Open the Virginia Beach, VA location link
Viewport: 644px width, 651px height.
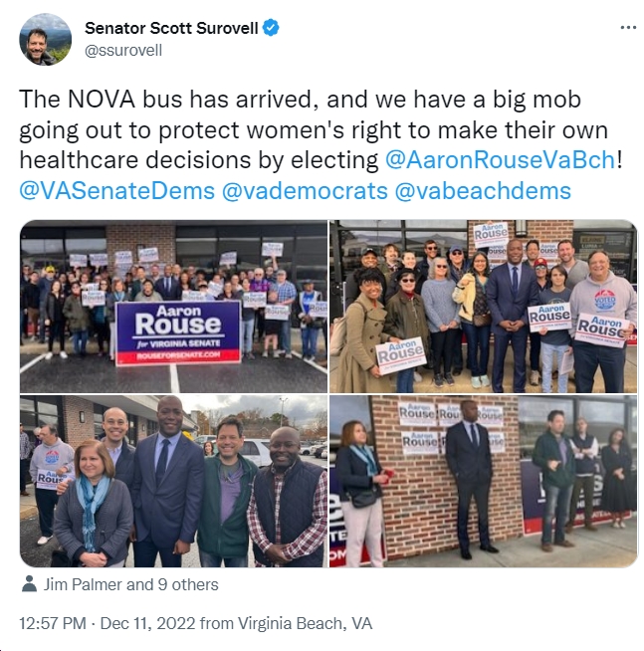pos(305,623)
